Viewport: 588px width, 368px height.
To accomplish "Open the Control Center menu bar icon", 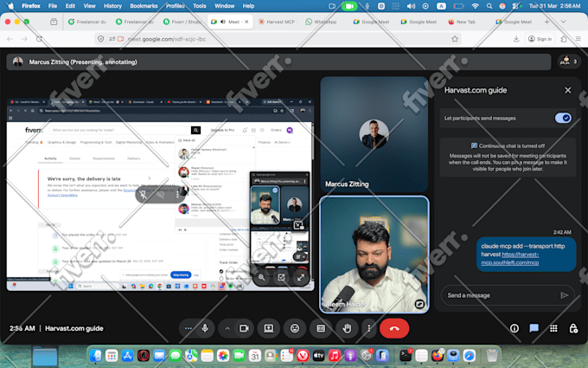I will click(x=517, y=6).
